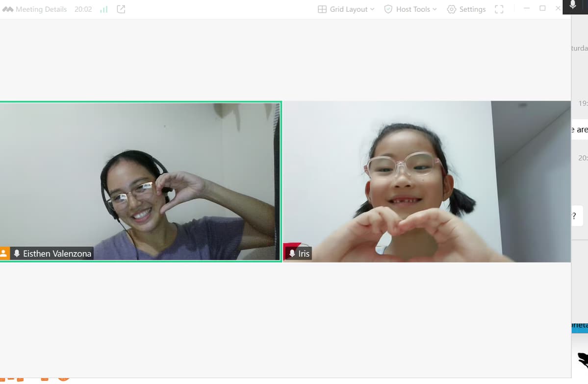
Task: Select Iris's name tab label
Action: 304,253
